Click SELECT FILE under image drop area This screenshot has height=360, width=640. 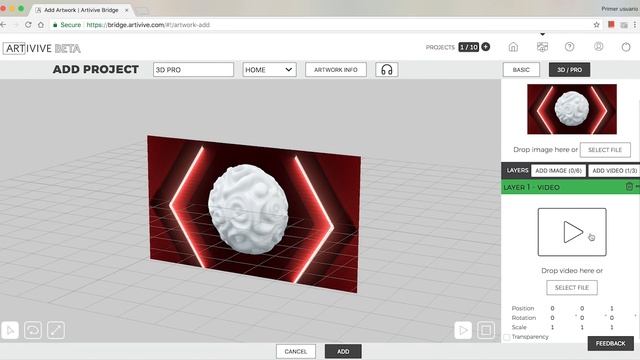[x=605, y=150]
